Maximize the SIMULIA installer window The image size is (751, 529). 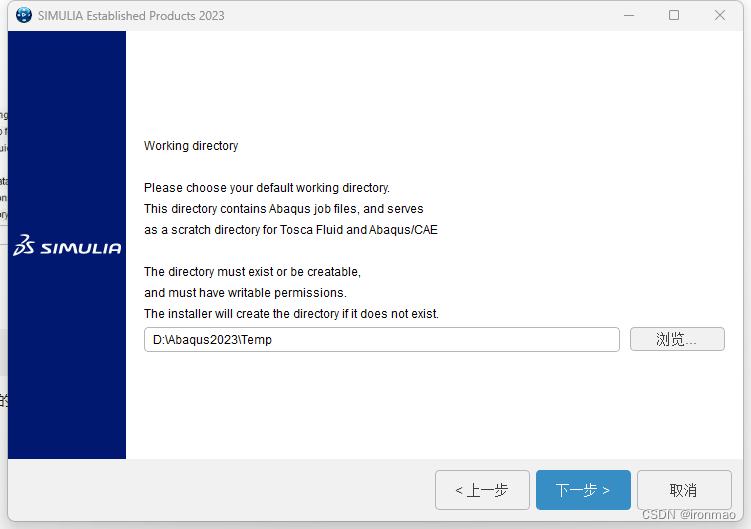tap(674, 15)
